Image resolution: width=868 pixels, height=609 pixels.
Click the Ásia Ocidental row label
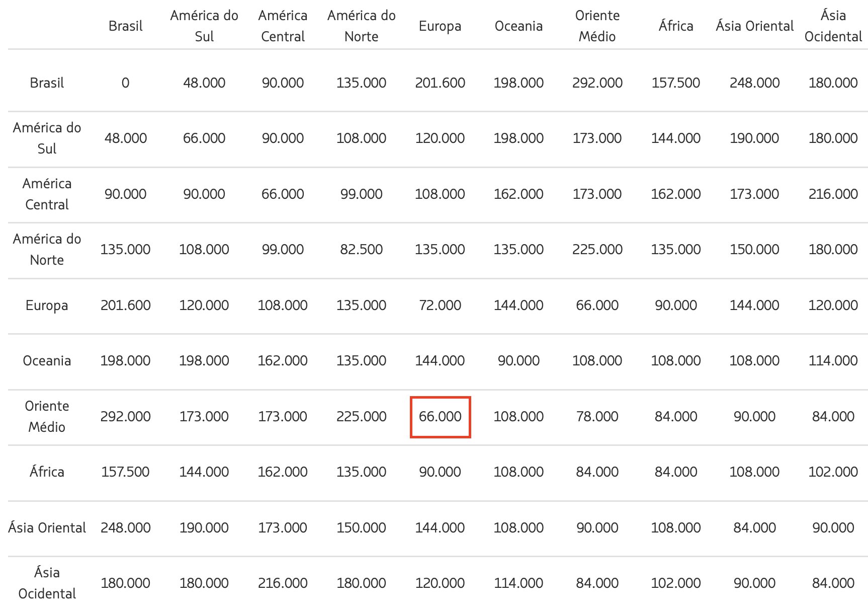[x=47, y=583]
